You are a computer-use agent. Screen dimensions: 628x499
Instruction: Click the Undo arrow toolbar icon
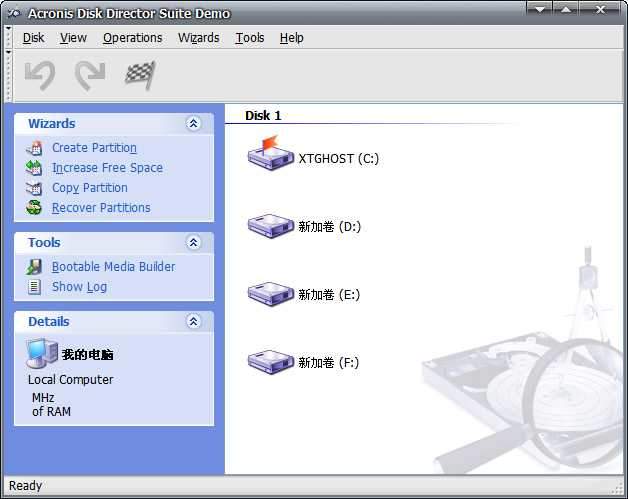click(x=40, y=75)
